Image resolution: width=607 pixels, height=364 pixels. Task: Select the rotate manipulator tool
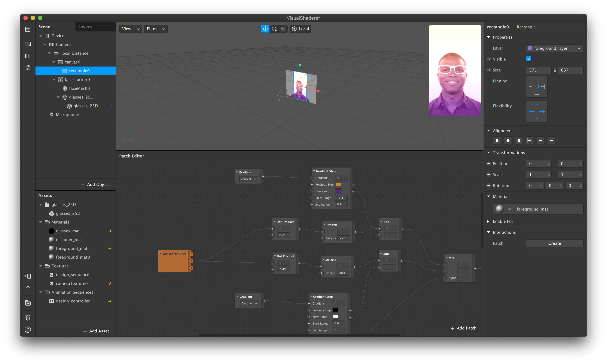274,29
